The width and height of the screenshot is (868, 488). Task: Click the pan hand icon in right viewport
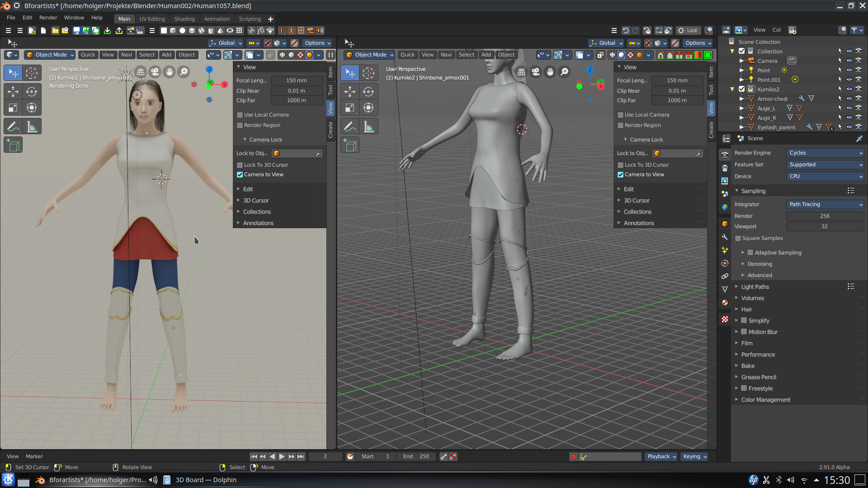[550, 72]
